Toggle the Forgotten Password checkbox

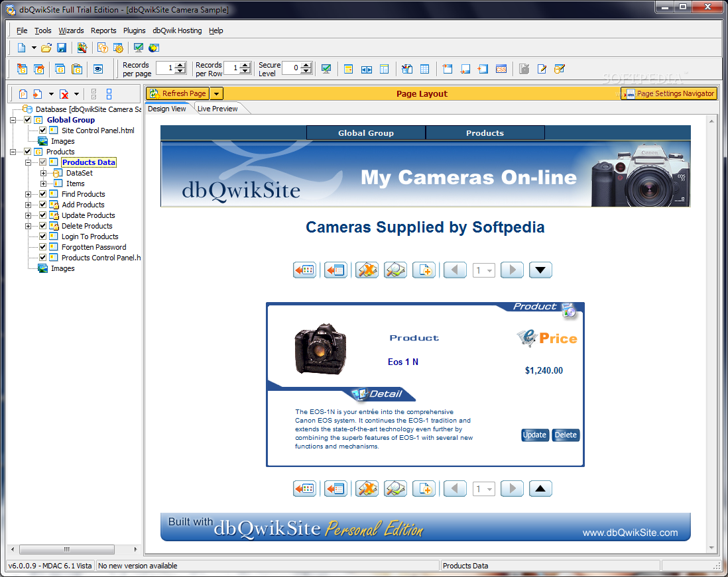[x=42, y=247]
